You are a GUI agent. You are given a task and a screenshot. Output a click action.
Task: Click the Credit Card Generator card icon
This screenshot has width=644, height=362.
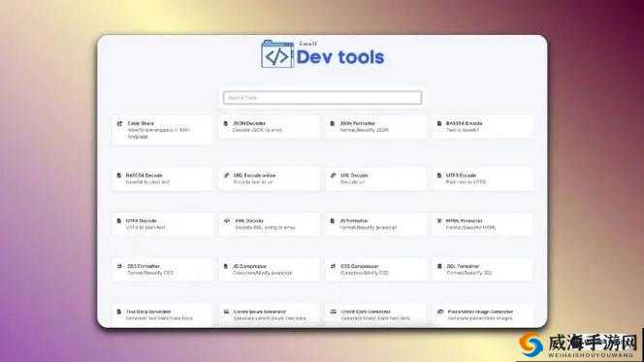(334, 312)
